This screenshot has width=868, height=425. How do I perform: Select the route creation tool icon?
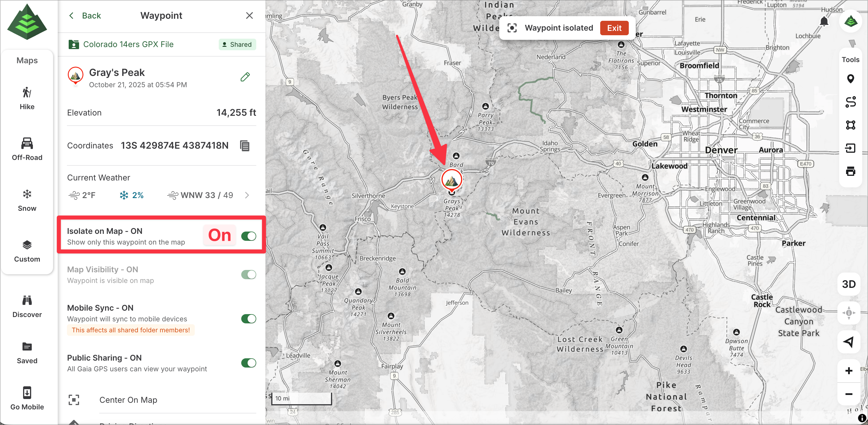click(850, 102)
